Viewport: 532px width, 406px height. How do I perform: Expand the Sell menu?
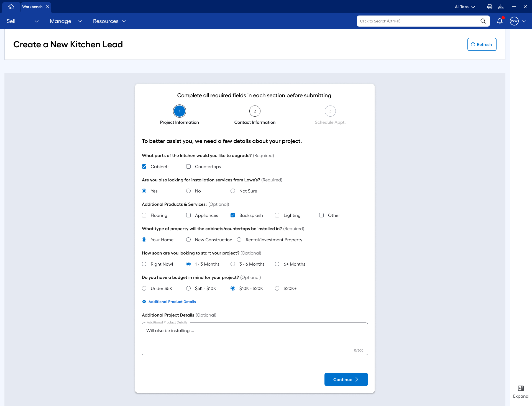click(22, 21)
